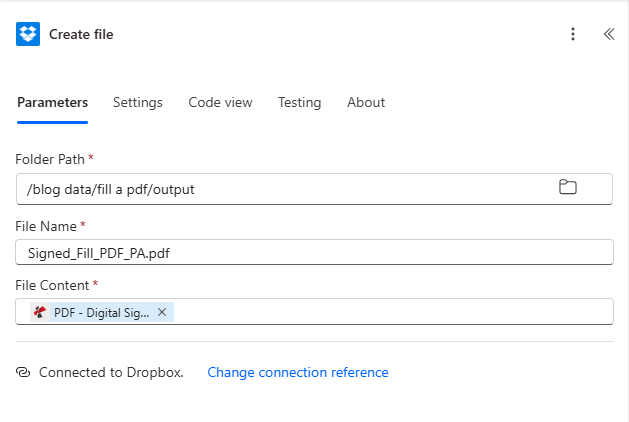Viewport: 629px width, 422px height.
Task: Select the PDF - Digital Sig token chip
Action: pyautogui.click(x=100, y=312)
